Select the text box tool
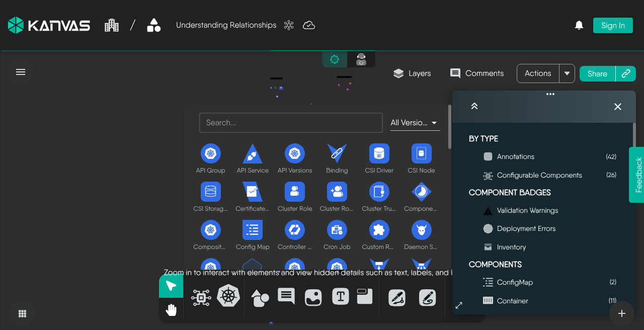 coord(341,297)
